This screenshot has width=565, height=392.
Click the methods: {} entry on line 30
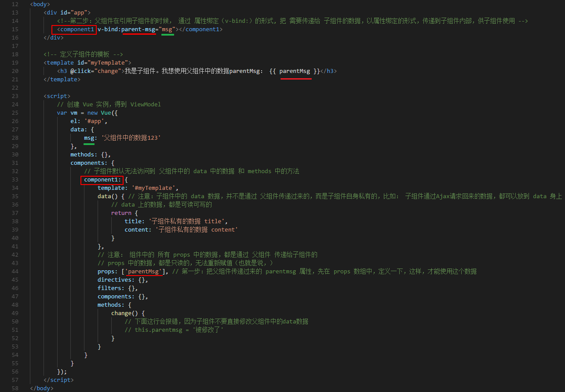pyautogui.click(x=91, y=155)
